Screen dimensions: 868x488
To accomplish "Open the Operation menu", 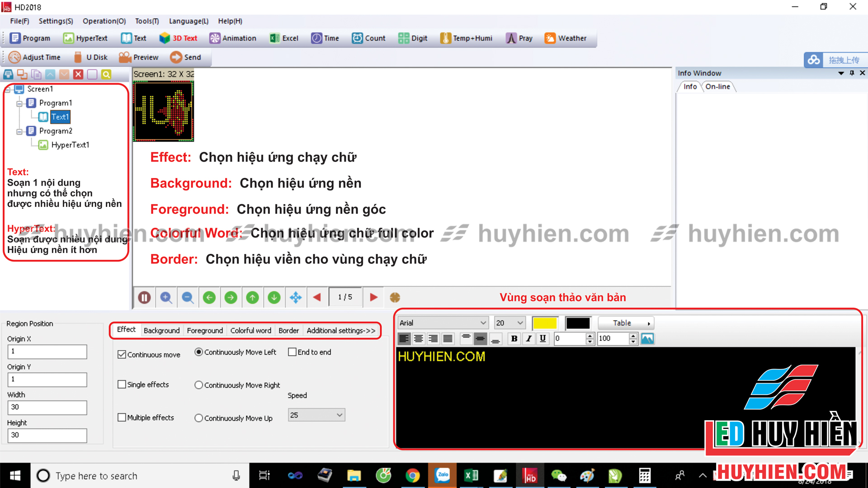I will (x=104, y=21).
